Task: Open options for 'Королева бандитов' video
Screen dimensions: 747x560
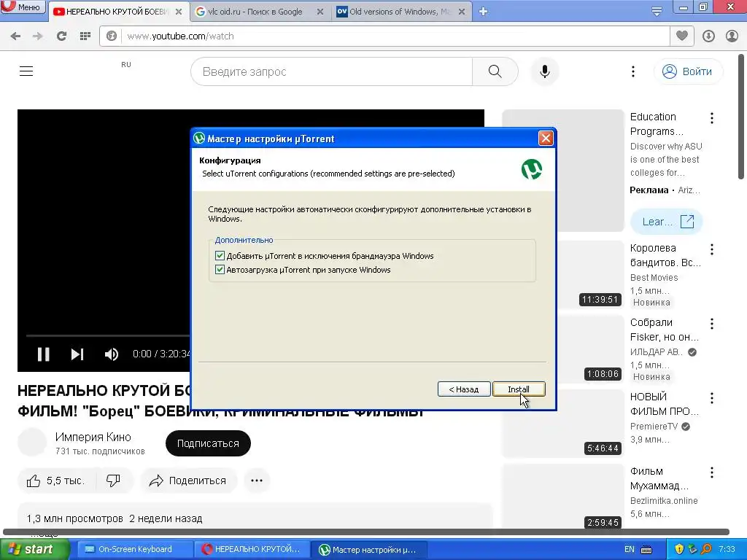Action: (x=712, y=249)
